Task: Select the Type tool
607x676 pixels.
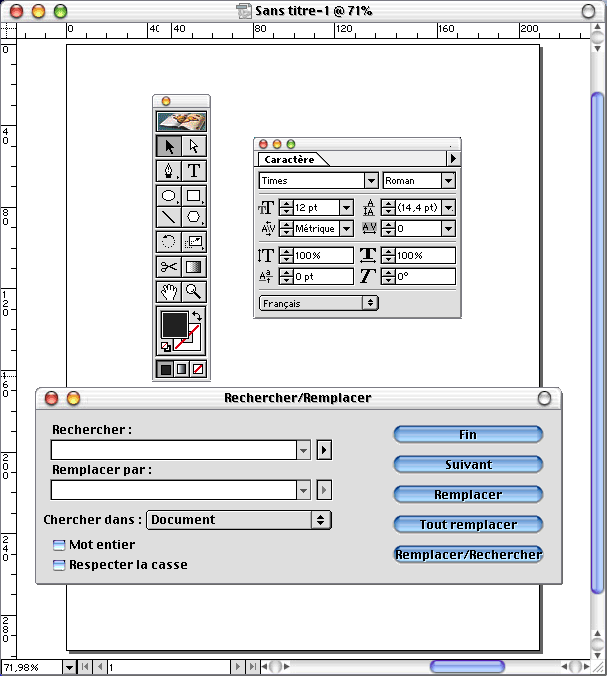Action: pyautogui.click(x=194, y=171)
